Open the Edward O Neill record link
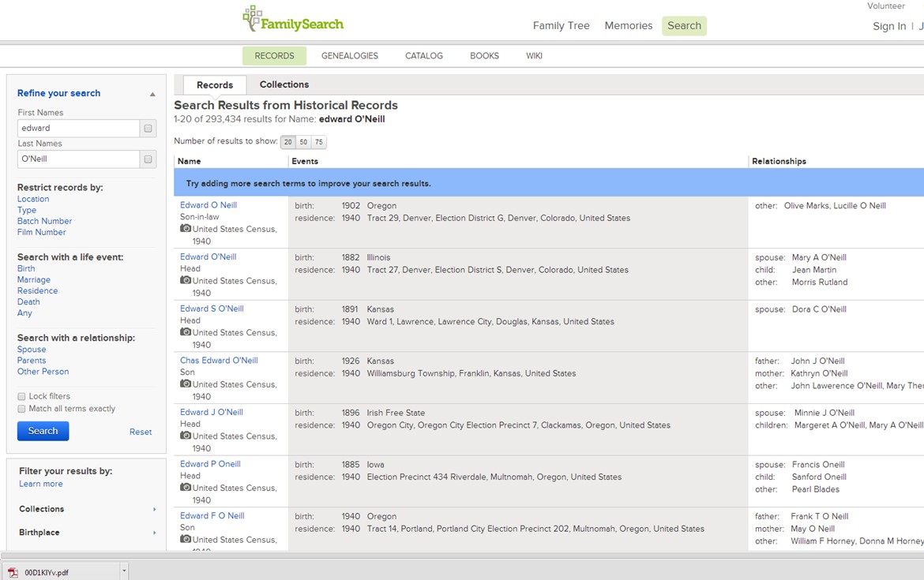Image resolution: width=924 pixels, height=580 pixels. [208, 205]
